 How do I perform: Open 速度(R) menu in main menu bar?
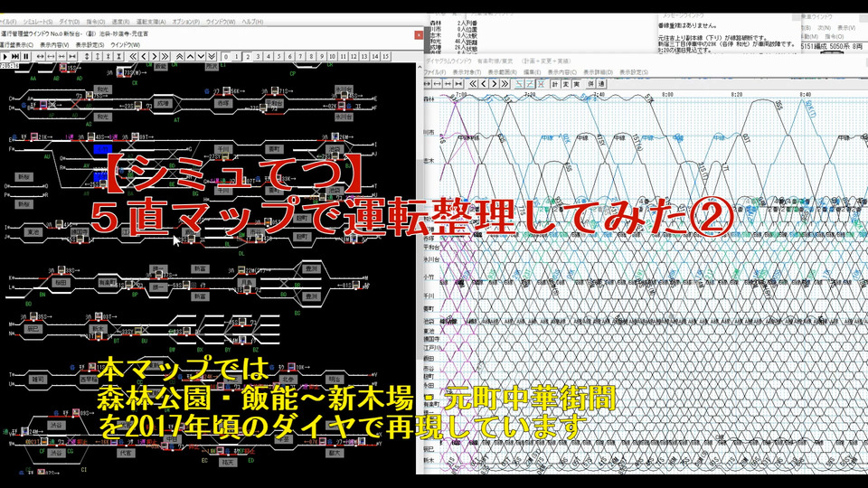120,22
